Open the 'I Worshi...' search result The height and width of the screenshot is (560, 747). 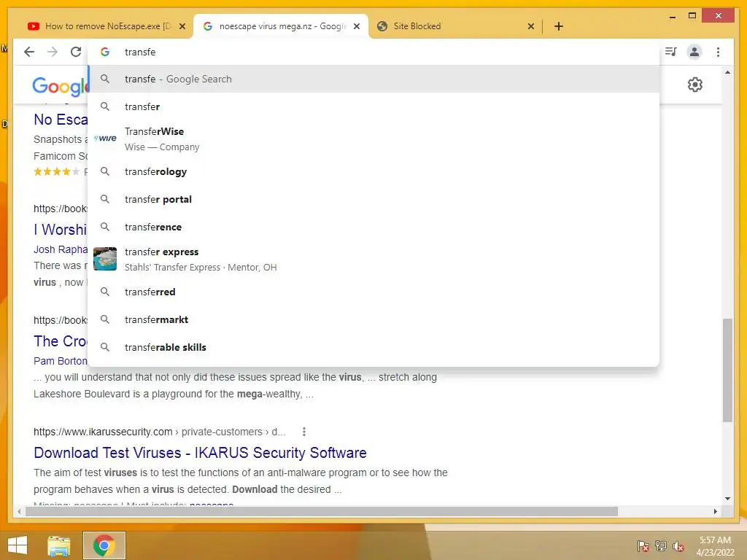point(60,230)
